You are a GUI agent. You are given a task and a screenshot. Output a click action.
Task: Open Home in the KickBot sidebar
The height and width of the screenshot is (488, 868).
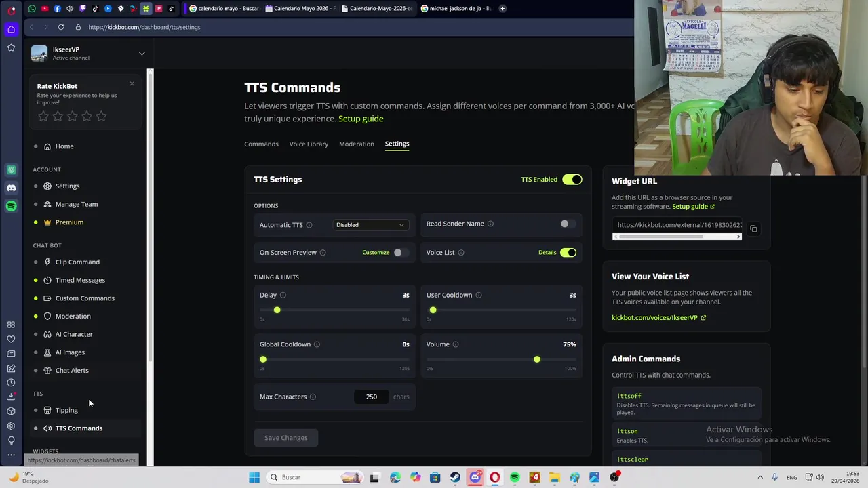point(64,146)
